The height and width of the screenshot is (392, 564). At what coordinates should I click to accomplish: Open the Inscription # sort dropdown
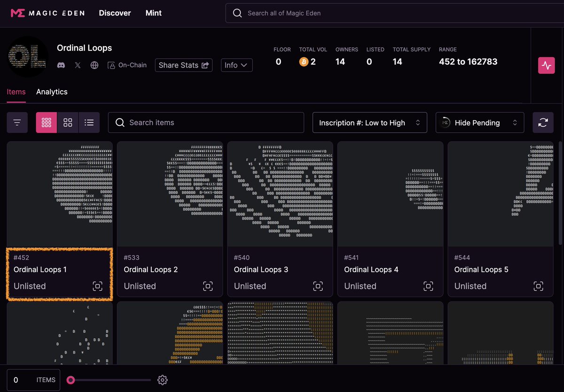369,123
